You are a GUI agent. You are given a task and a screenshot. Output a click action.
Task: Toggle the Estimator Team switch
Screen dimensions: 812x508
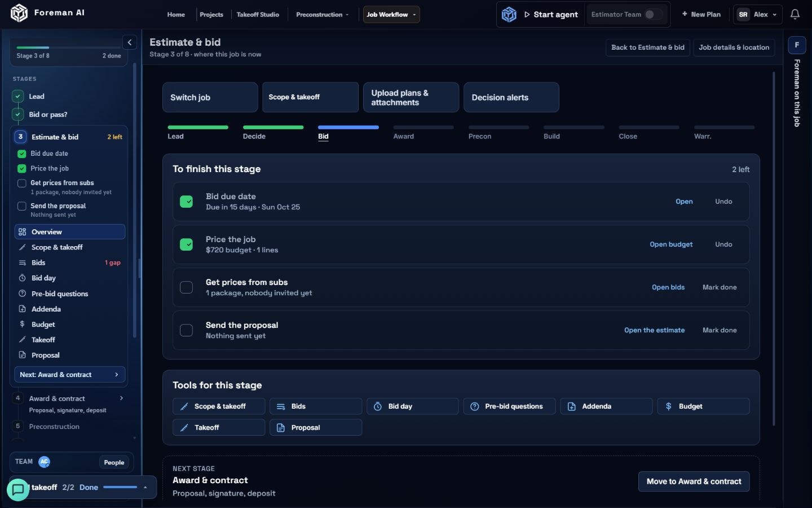pos(654,15)
